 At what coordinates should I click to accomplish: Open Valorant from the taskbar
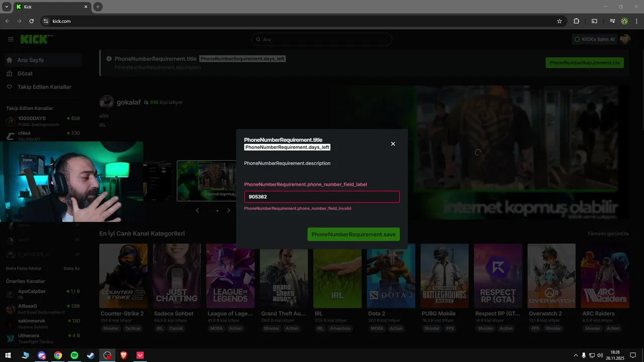click(x=140, y=355)
